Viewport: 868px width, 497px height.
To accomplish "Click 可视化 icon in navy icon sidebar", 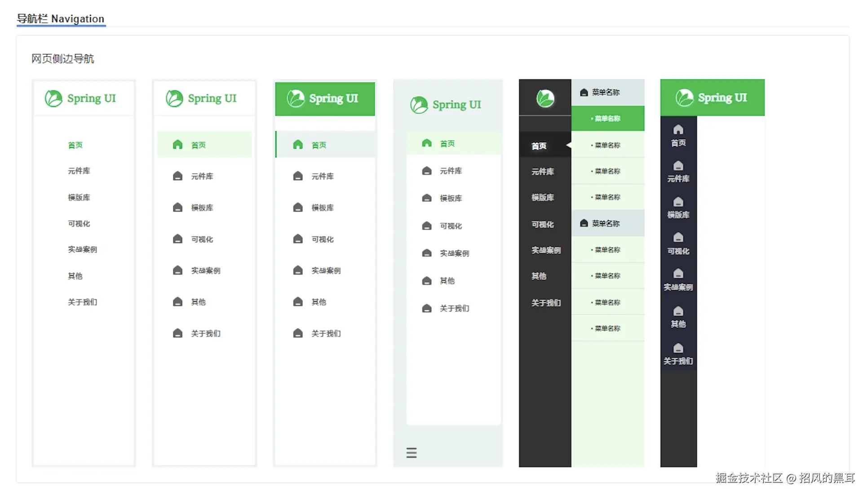I will coord(678,237).
